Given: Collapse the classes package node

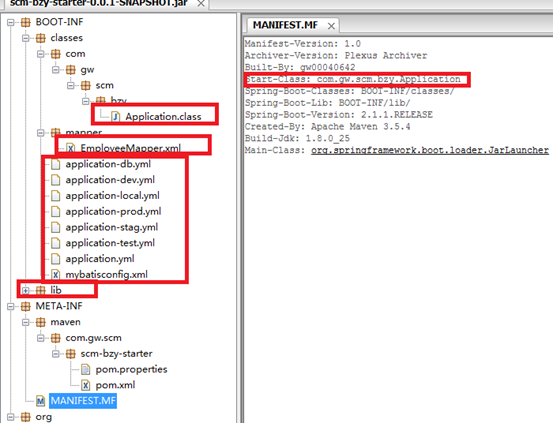Looking at the screenshot, I should (x=26, y=38).
